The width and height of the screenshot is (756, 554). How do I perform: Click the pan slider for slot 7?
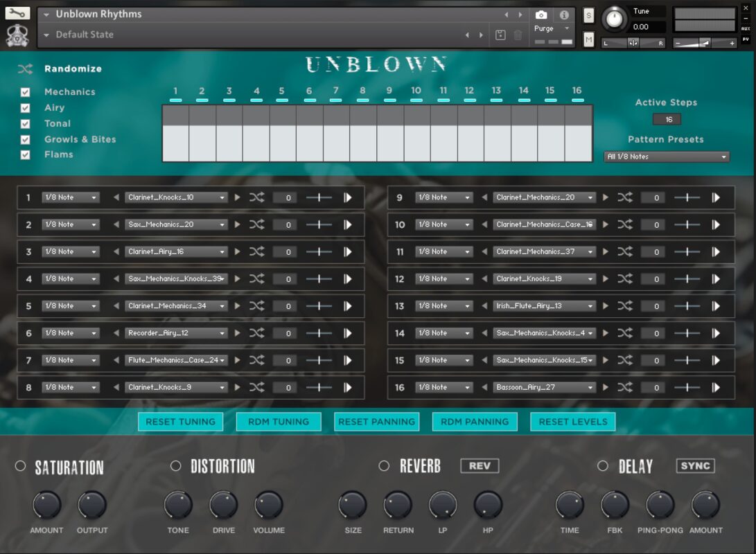point(319,361)
